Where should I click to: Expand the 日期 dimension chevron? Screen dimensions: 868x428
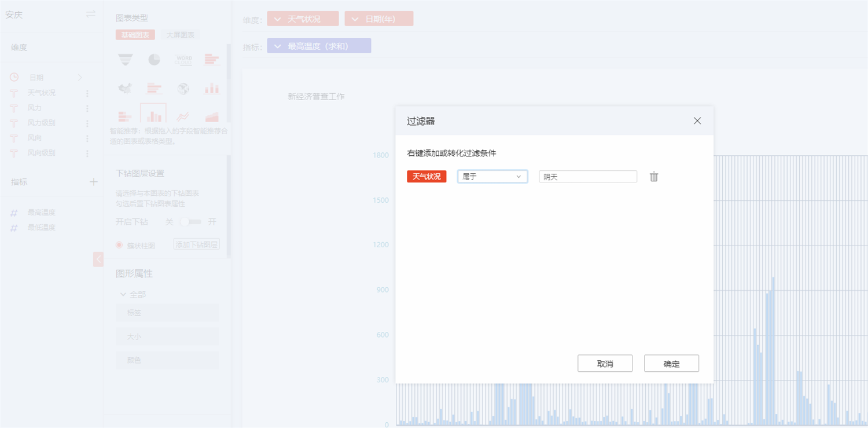coord(80,77)
